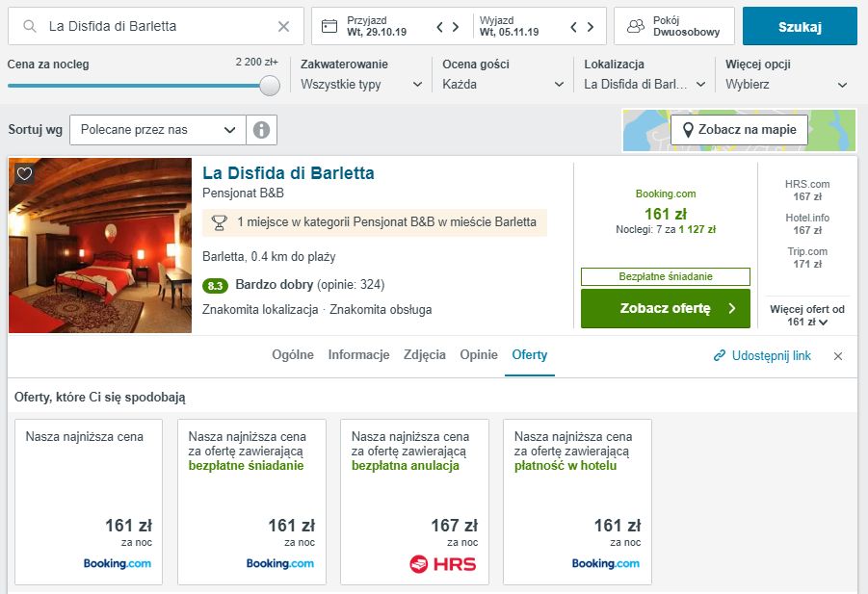This screenshot has width=868, height=594.
Task: Open the sort info icon
Action: [261, 130]
